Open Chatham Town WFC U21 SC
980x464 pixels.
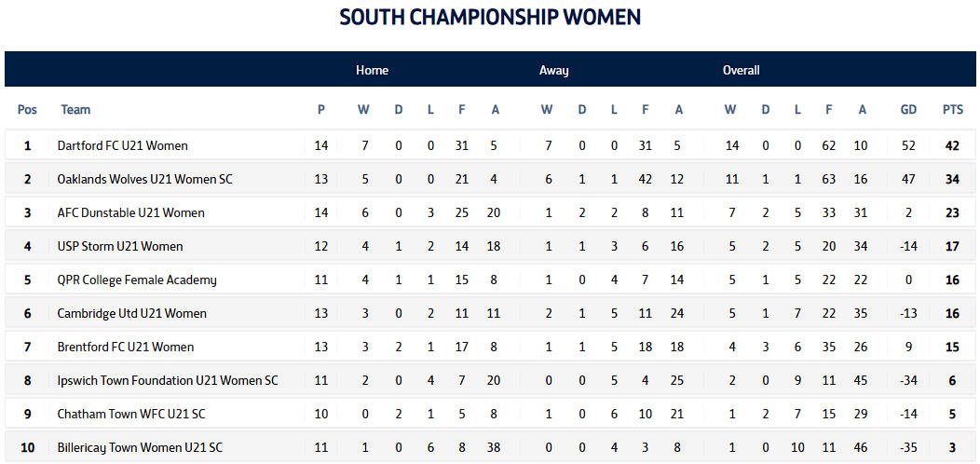pos(131,414)
